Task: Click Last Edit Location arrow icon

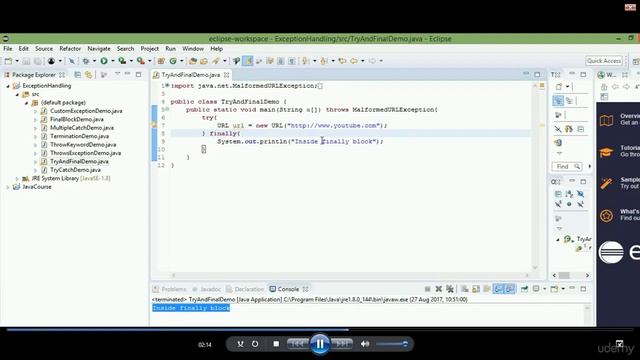Action: [342, 61]
